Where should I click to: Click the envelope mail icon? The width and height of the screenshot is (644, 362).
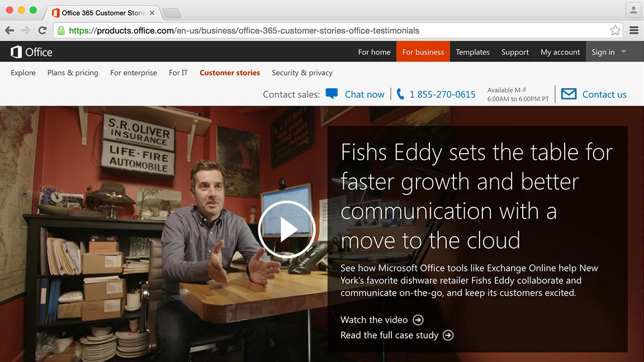569,94
